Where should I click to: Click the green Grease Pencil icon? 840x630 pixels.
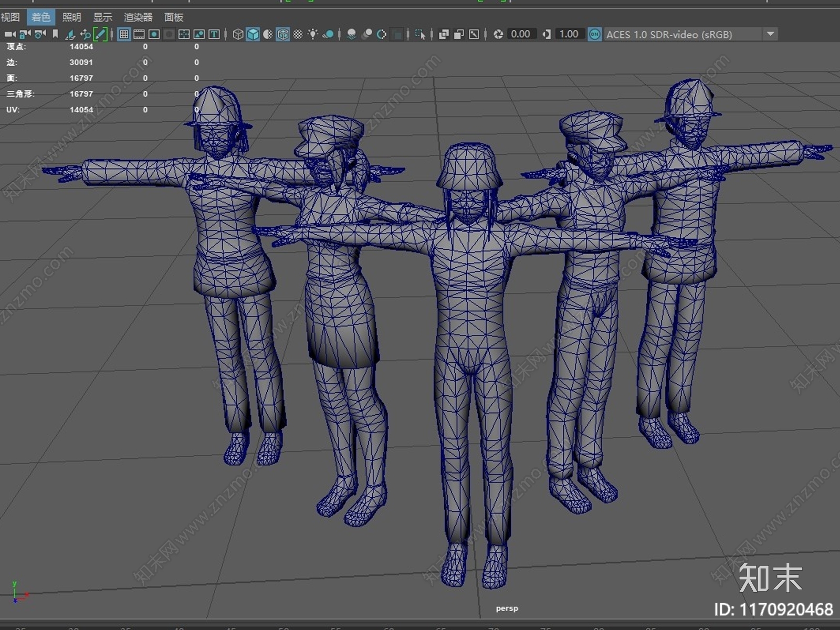(x=100, y=34)
